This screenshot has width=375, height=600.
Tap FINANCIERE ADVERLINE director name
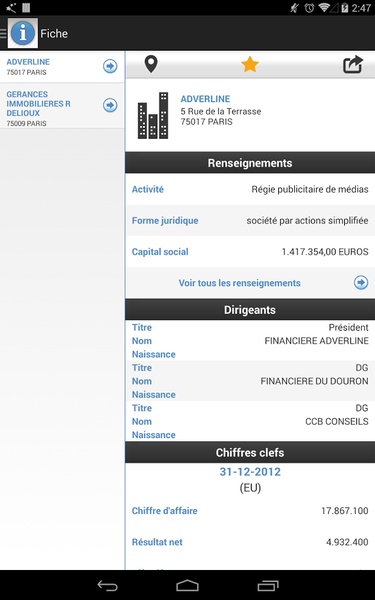point(316,341)
